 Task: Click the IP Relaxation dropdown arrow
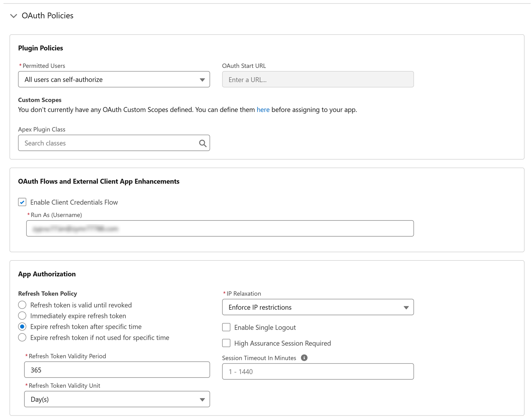pyautogui.click(x=406, y=307)
